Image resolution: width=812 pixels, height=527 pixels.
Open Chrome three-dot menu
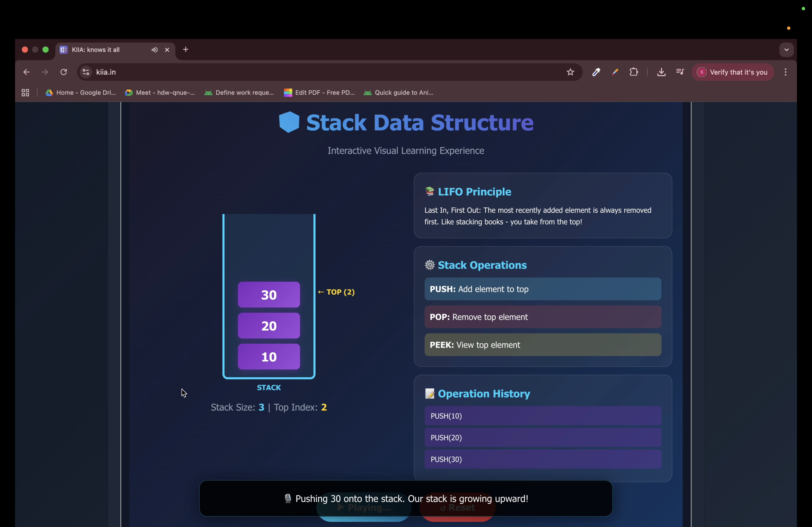coord(785,72)
